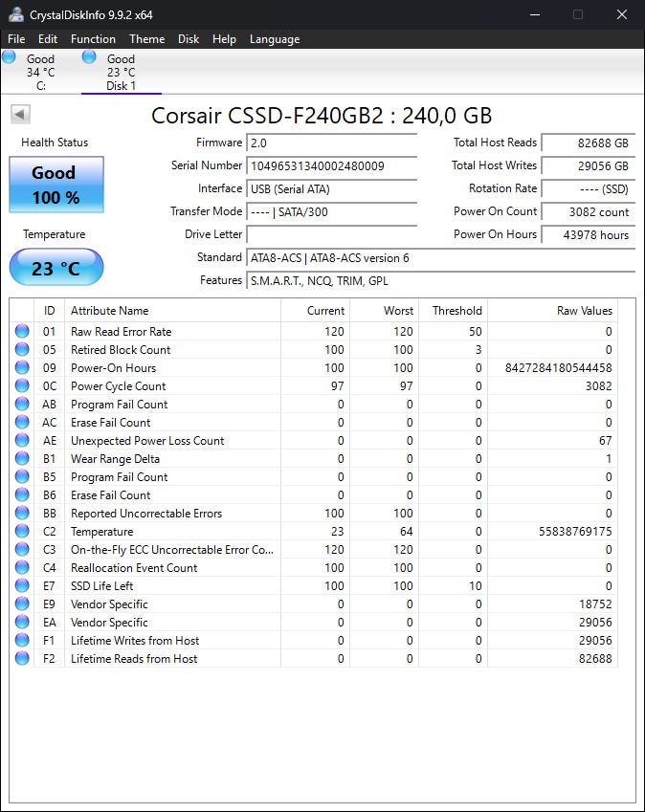This screenshot has height=812, width=645.
Task: Click status orb of Power Cycle Count row
Action: coord(22,385)
